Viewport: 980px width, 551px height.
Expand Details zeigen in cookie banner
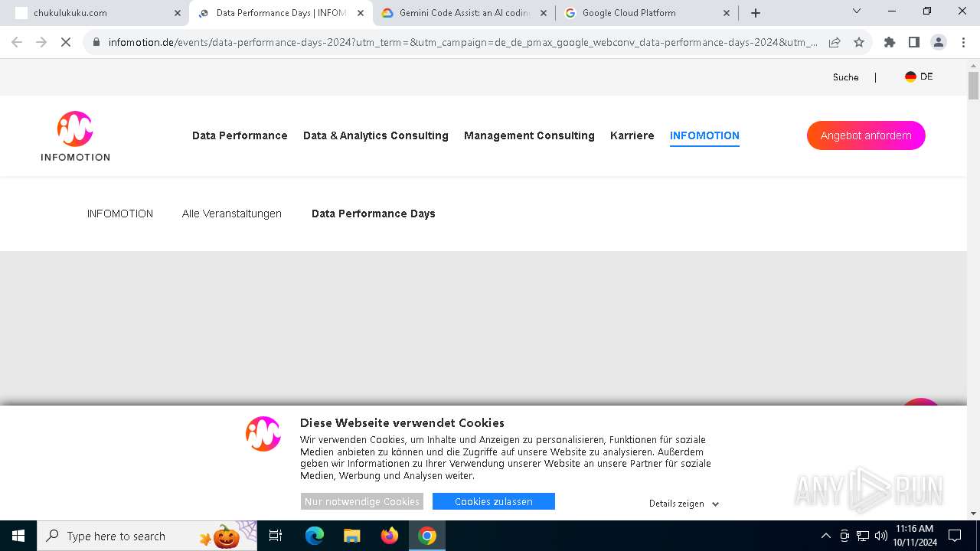tap(684, 504)
